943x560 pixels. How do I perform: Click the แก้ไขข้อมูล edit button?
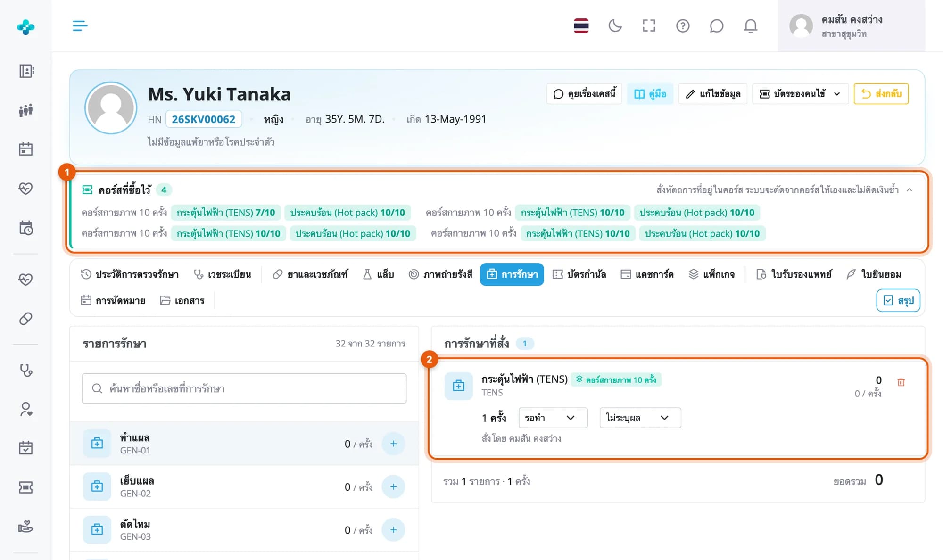pos(713,94)
